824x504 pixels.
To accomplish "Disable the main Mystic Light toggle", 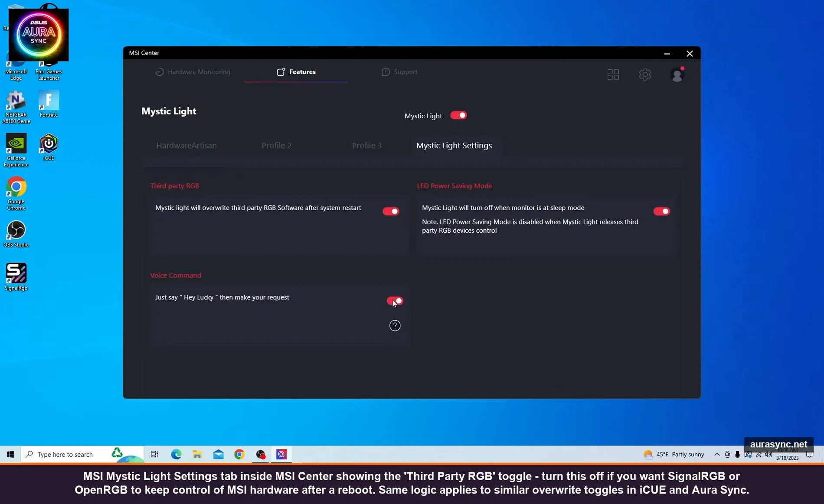I will click(x=458, y=115).
